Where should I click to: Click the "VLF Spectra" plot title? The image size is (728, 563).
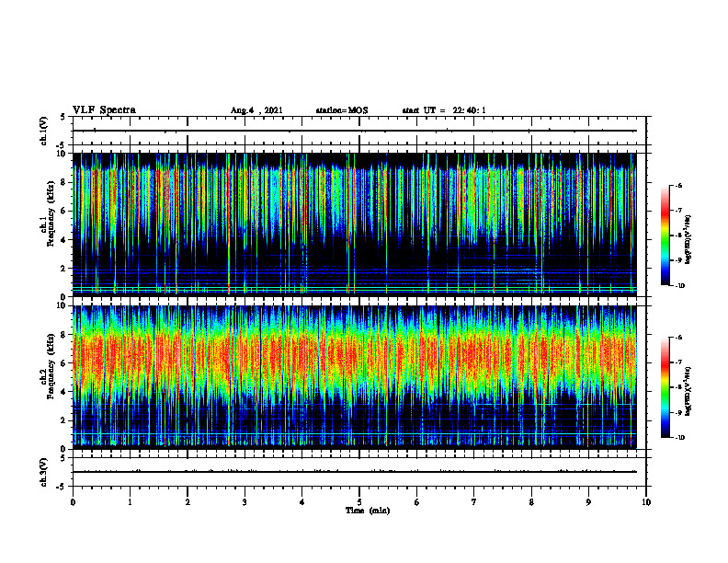coord(104,110)
